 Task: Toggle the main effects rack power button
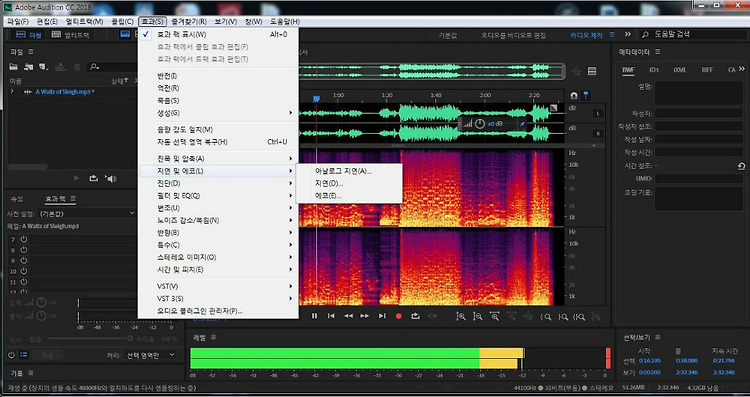coord(12,355)
